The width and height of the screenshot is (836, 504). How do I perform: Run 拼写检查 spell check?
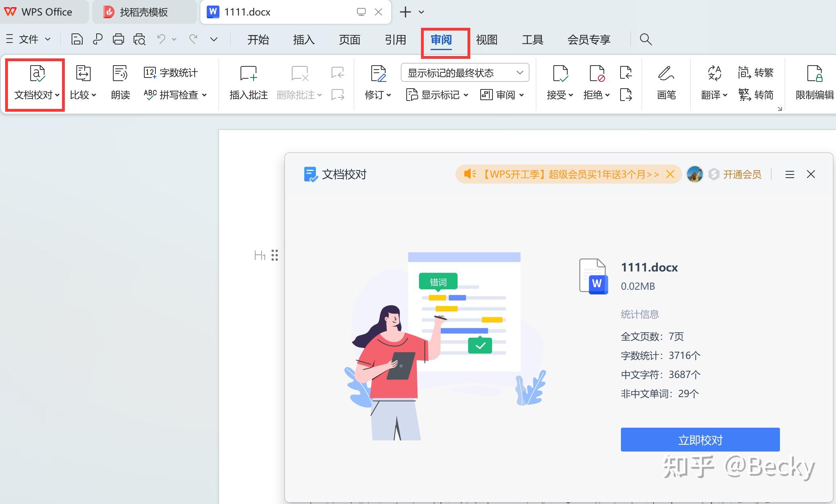(175, 95)
